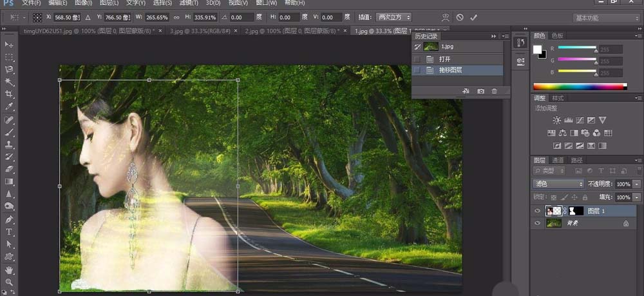Commit the transform with the checkmark
The height and width of the screenshot is (296, 644).
pyautogui.click(x=473, y=17)
